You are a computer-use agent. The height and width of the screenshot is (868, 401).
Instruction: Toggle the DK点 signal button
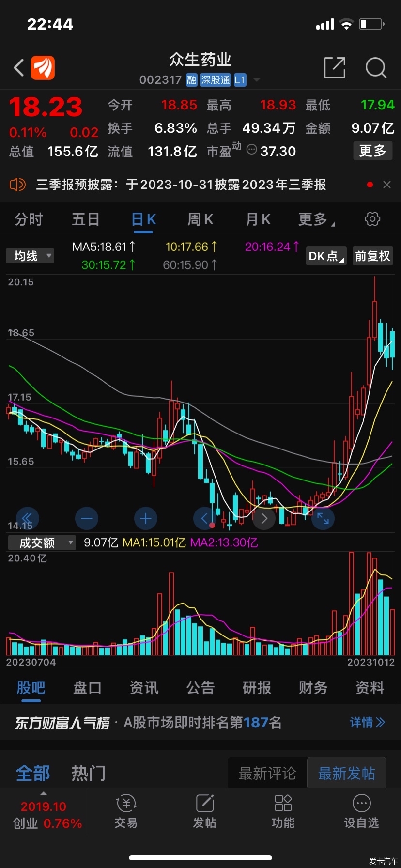tap(326, 256)
